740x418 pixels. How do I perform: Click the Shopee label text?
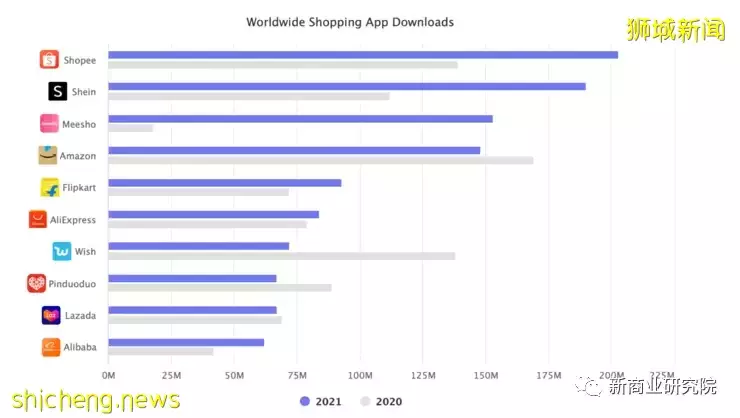[80, 60]
